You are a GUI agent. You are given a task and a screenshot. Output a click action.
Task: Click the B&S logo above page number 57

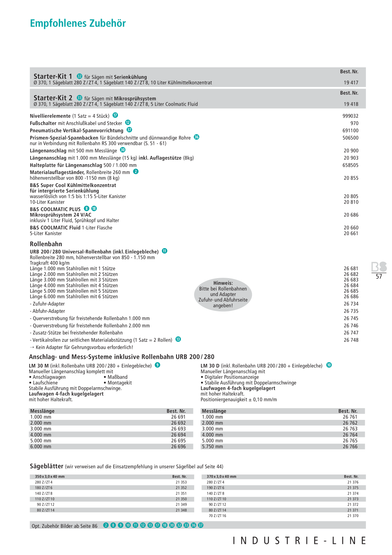(x=379, y=267)
